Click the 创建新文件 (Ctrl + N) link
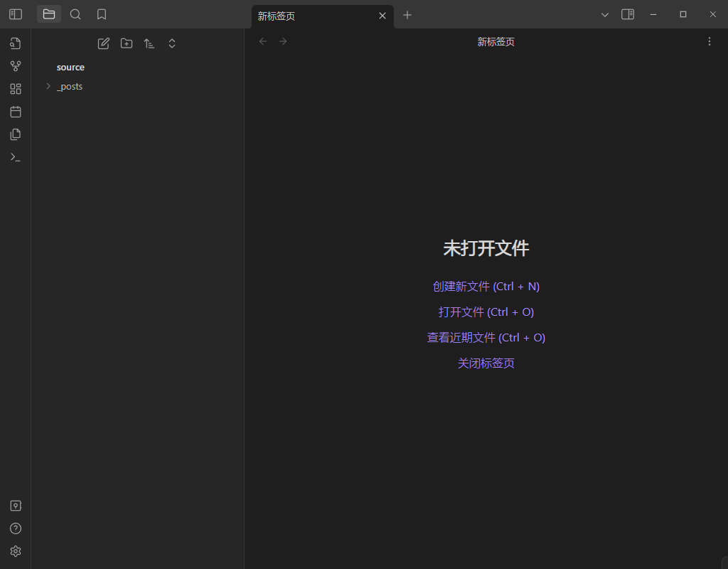The height and width of the screenshot is (569, 728). pos(486,287)
